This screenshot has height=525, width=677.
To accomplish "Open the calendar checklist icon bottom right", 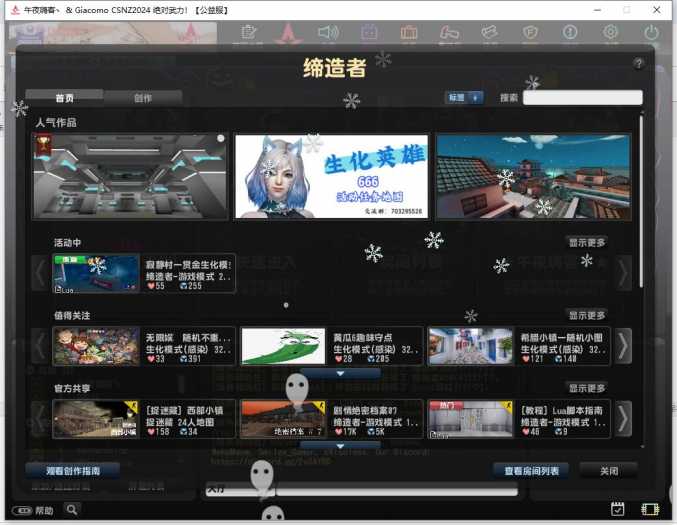I will coord(618,509).
